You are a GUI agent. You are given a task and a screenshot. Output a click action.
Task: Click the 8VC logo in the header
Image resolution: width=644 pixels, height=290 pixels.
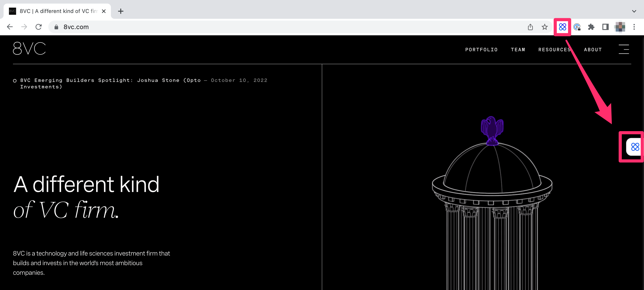pyautogui.click(x=29, y=48)
